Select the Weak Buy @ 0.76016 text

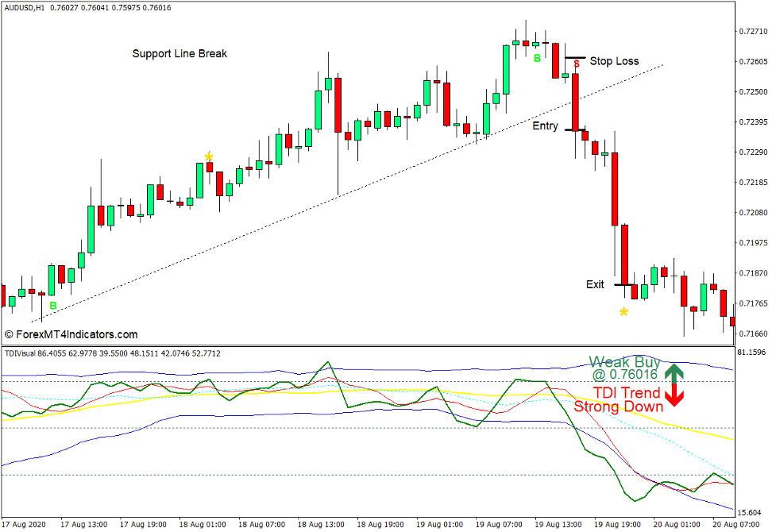tap(624, 368)
